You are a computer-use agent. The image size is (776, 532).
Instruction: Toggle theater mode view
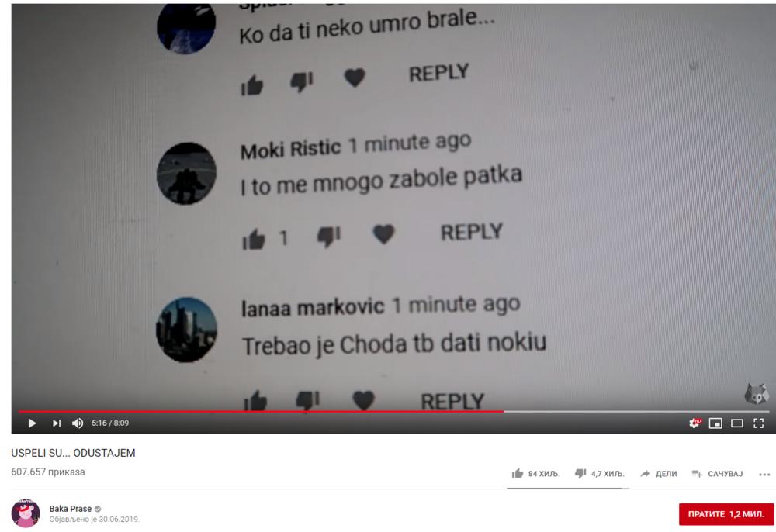(x=737, y=423)
